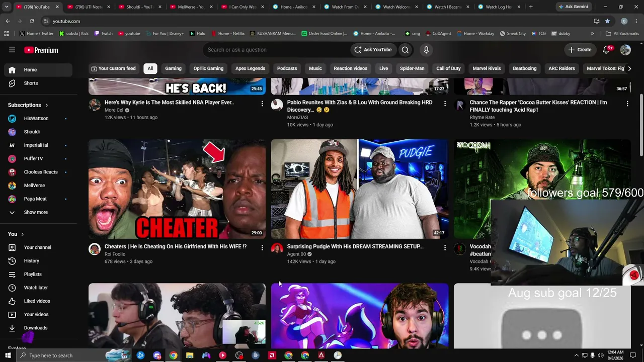The height and width of the screenshot is (362, 644).
Task: Open the system volume icon in the tray
Action: 601,355
